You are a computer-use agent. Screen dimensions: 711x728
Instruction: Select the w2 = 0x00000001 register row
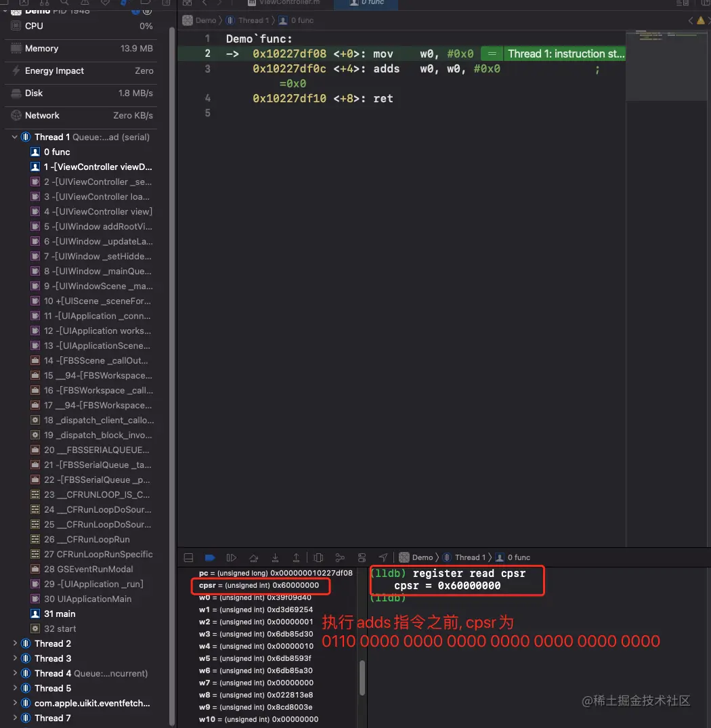pos(256,622)
